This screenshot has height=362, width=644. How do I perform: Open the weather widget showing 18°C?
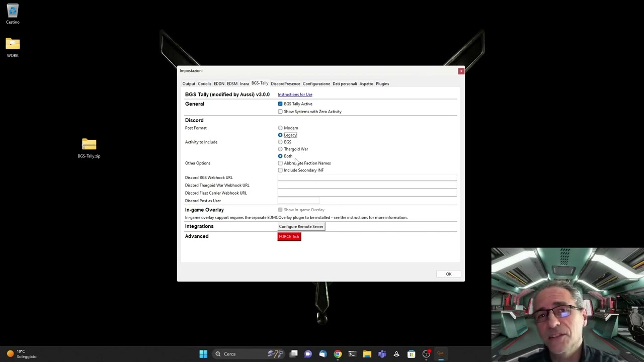pyautogui.click(x=21, y=354)
